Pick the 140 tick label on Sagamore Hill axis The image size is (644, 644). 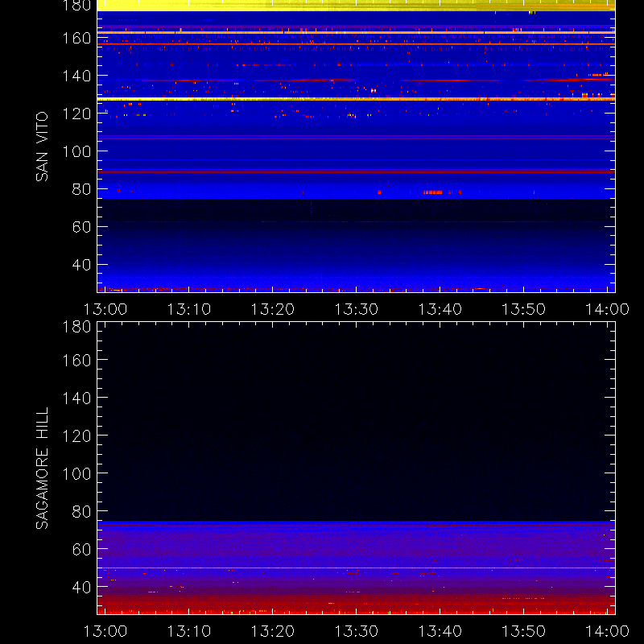click(x=76, y=398)
